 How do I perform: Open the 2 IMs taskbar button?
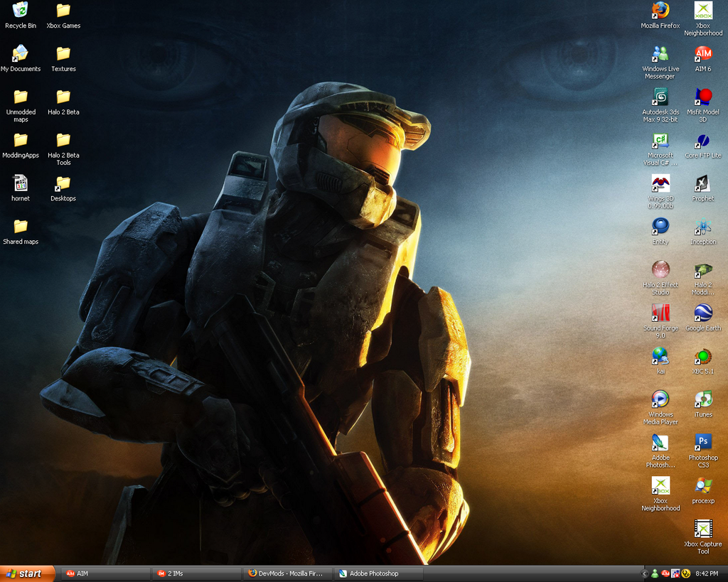pos(197,573)
